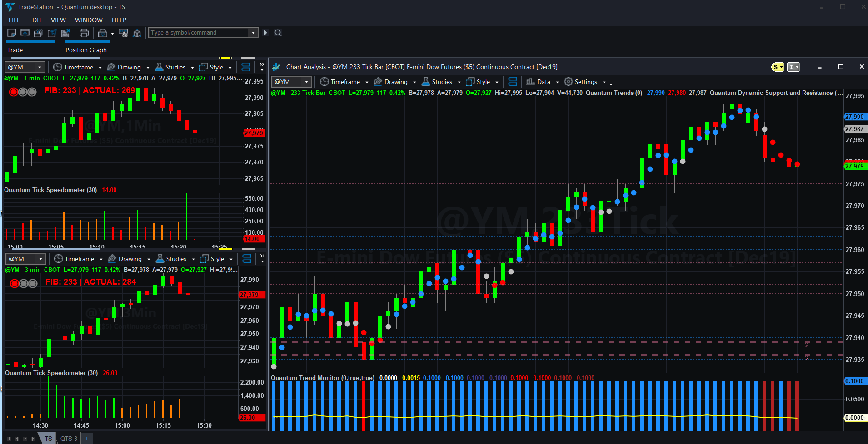Open Timeframe menu in 1 min chart

[x=77, y=67]
